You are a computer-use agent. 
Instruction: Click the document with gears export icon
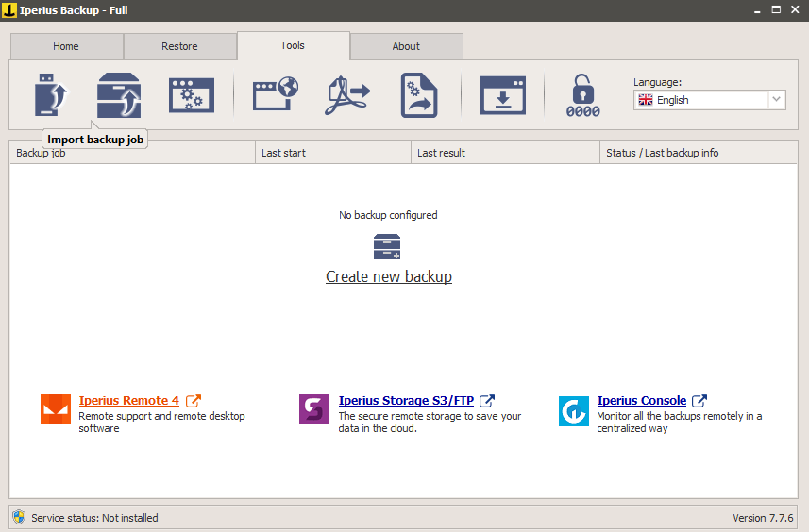(x=419, y=95)
